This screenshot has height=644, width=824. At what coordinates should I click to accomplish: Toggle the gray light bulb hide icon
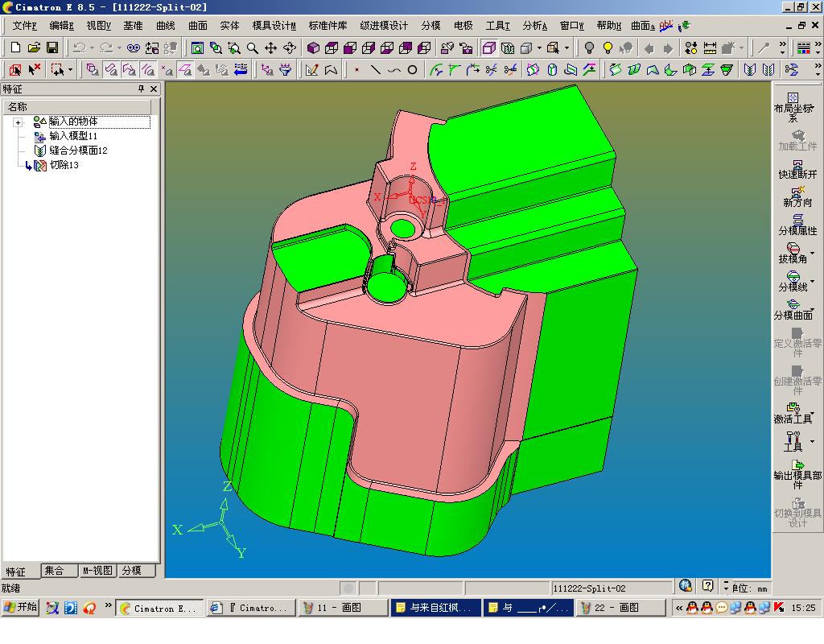(589, 48)
